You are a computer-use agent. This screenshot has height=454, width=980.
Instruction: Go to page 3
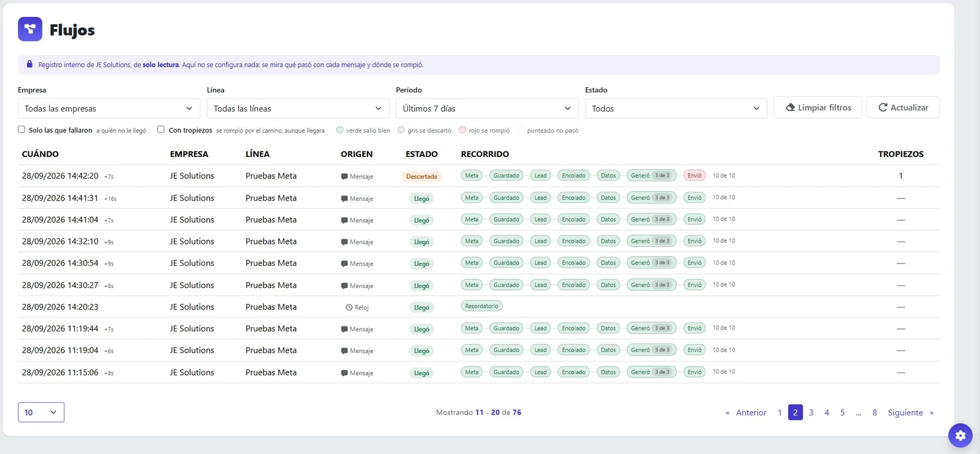pos(811,412)
